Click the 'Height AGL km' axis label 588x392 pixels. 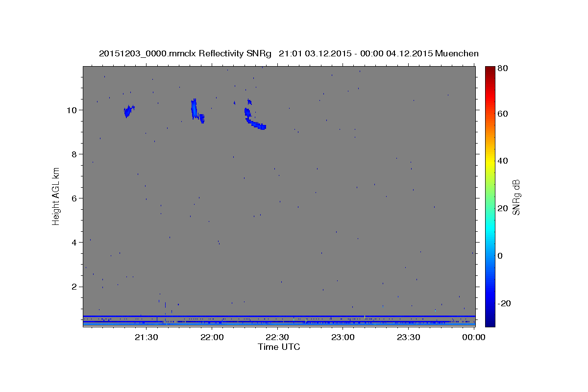click(x=56, y=196)
